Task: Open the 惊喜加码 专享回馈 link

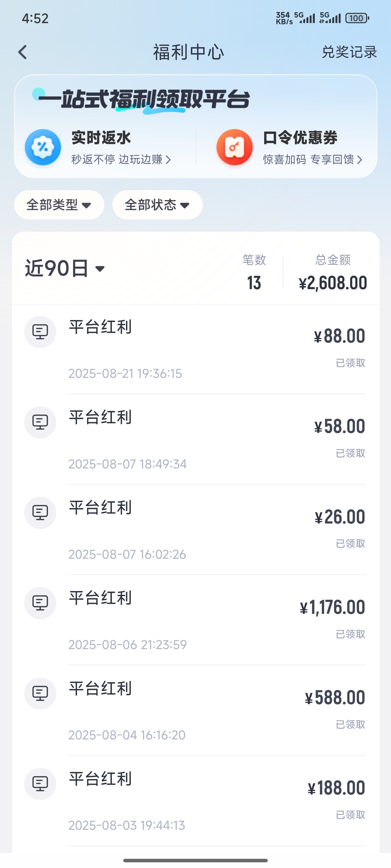Action: click(x=313, y=159)
